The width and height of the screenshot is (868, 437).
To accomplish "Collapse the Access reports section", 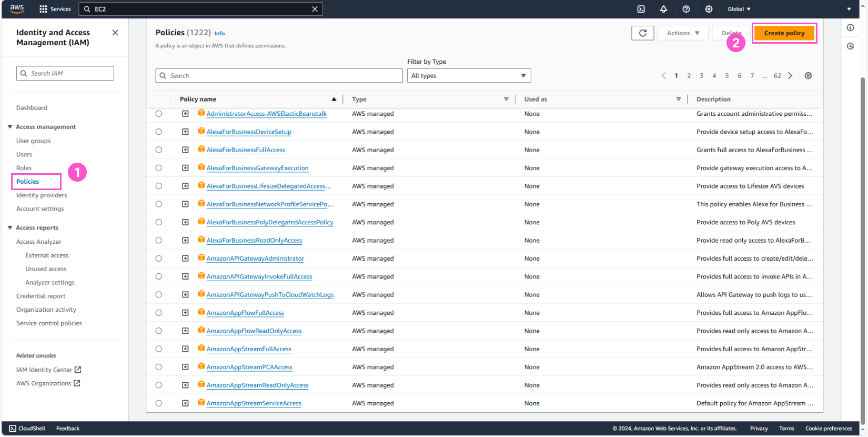I will coord(10,228).
